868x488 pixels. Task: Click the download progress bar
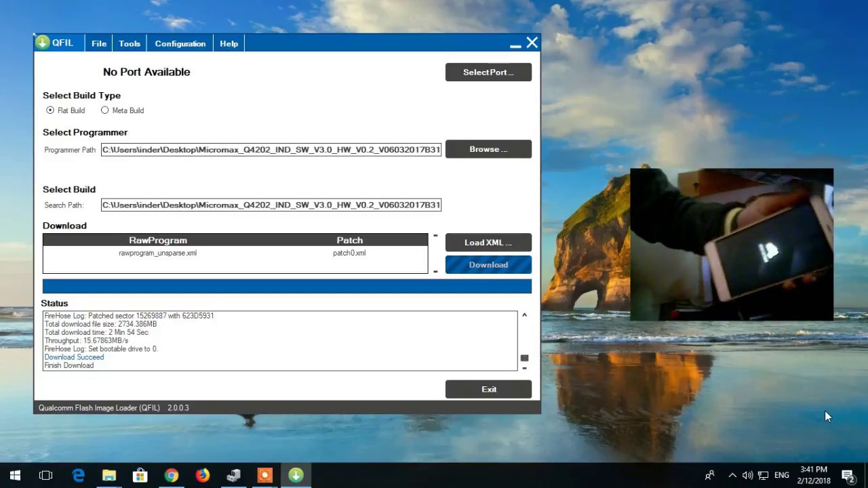(287, 286)
